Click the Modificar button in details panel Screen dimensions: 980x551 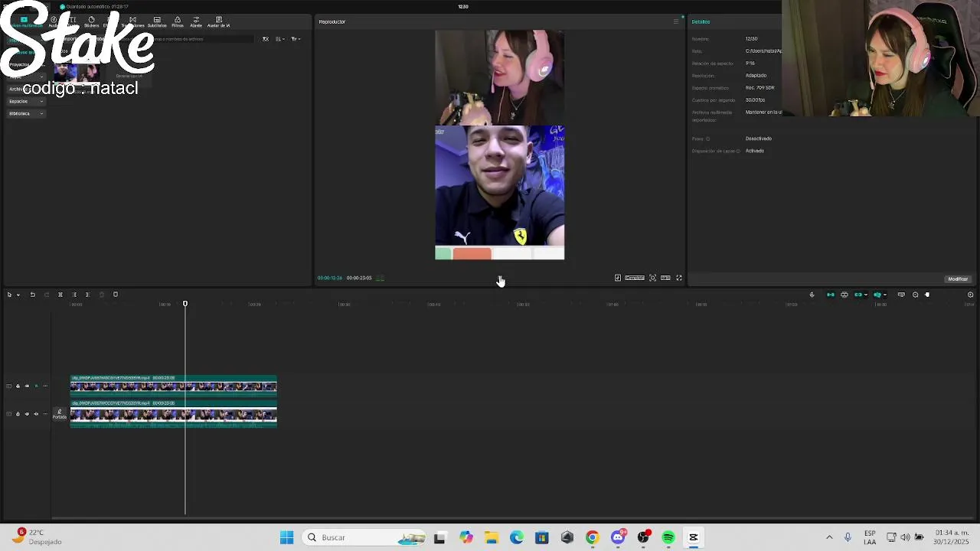(x=958, y=279)
